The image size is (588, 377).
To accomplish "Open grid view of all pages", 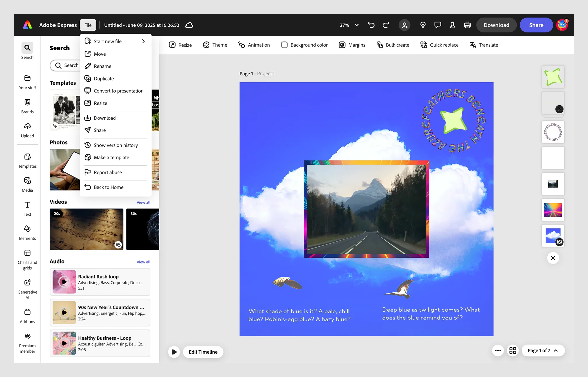I will 513,350.
